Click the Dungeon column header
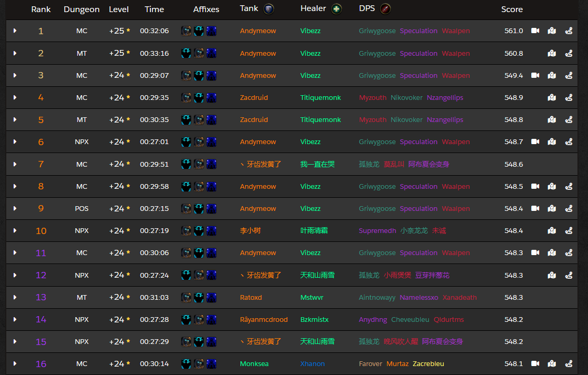Viewport: 588px width, 375px height. (x=82, y=9)
